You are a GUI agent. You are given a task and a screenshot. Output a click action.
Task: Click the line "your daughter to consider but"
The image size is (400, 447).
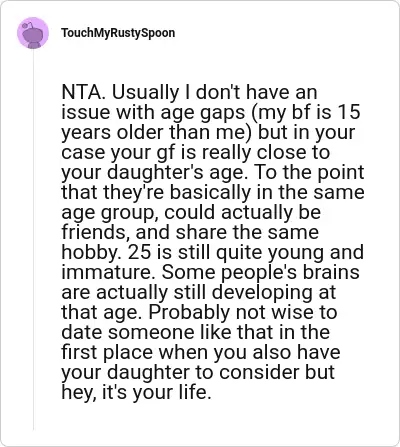click(198, 372)
